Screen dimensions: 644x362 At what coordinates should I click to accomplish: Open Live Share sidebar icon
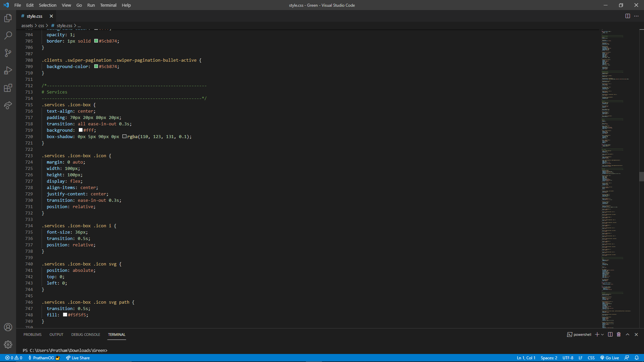pos(8,105)
